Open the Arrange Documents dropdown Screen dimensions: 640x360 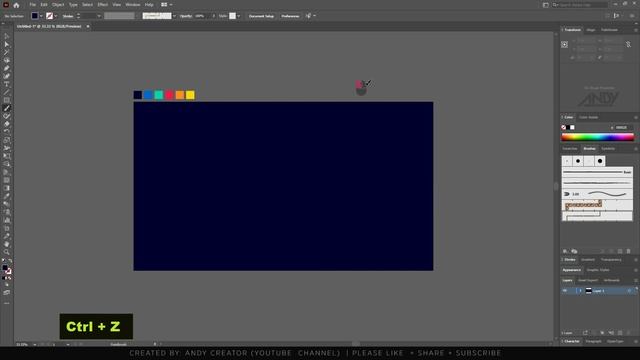[x=166, y=4]
